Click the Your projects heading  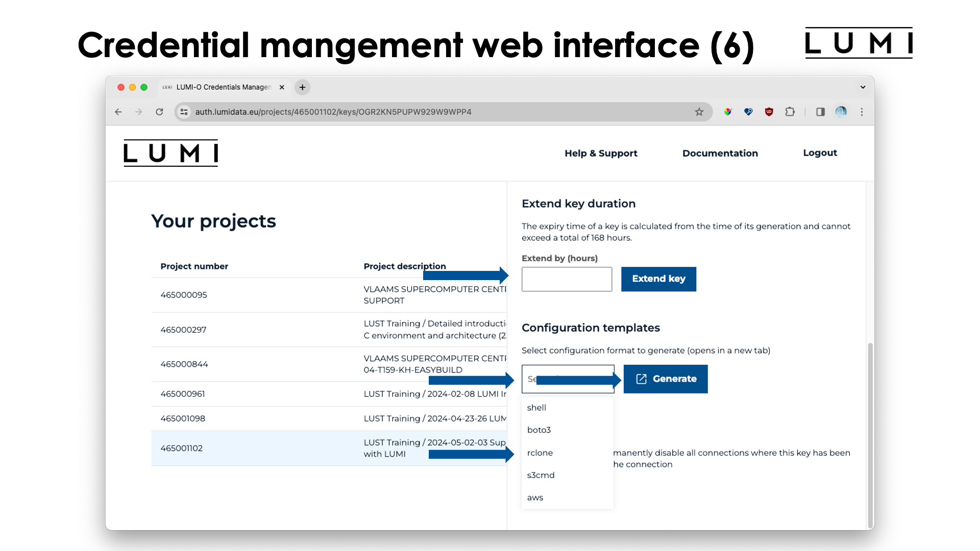pos(213,221)
